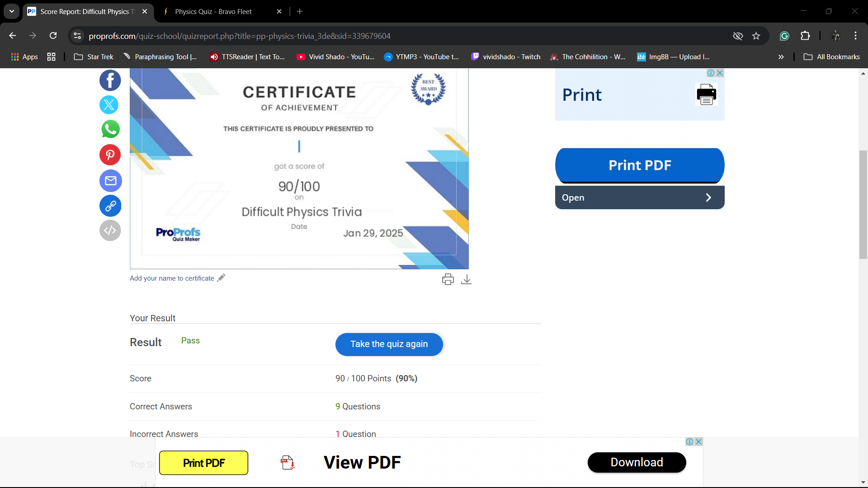Click the page vertical scrollbar thumb

pyautogui.click(x=863, y=204)
